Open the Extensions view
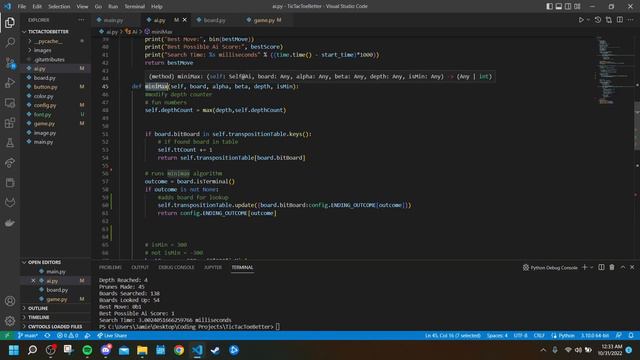The image size is (640, 360). pos(10,123)
